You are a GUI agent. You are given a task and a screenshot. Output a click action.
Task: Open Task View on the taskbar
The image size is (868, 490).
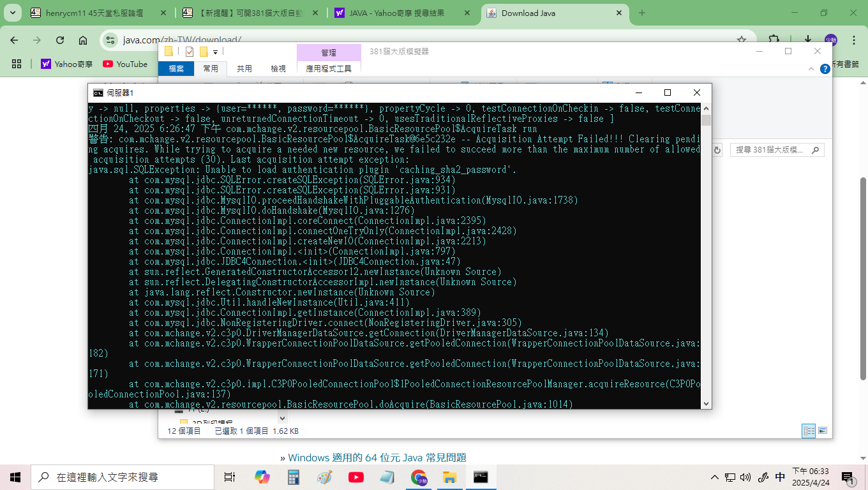point(230,477)
